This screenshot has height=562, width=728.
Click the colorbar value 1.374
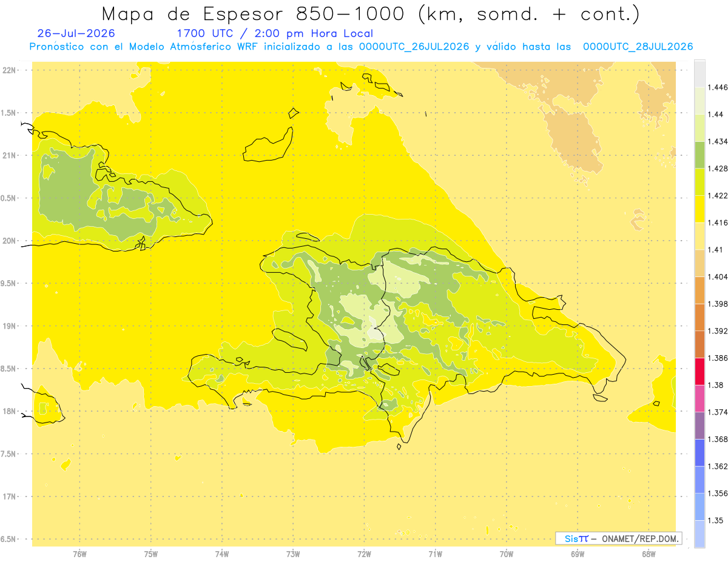point(719,412)
